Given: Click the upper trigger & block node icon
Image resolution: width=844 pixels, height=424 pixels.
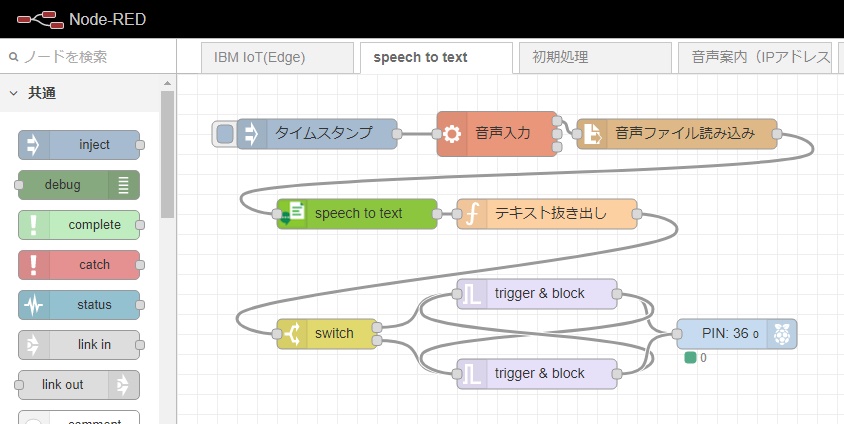Looking at the screenshot, I should (472, 294).
